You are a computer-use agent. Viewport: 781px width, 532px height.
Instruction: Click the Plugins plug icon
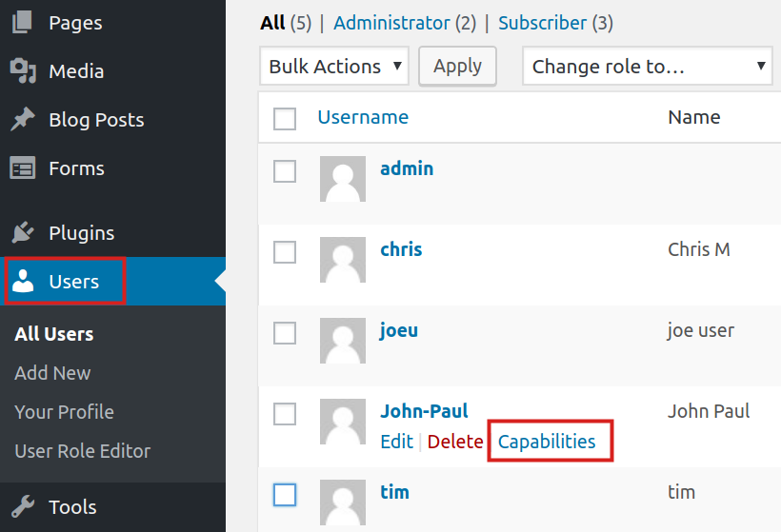22,233
